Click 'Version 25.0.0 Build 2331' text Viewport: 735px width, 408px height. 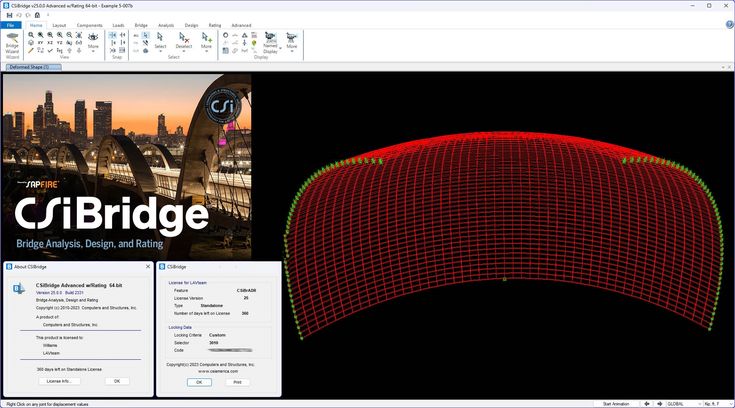coord(60,293)
